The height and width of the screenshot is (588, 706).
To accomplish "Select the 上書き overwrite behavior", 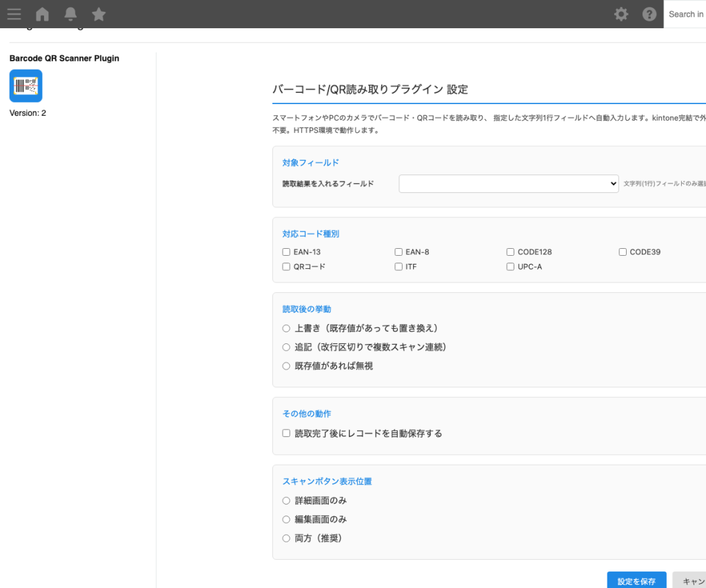I will 286,328.
